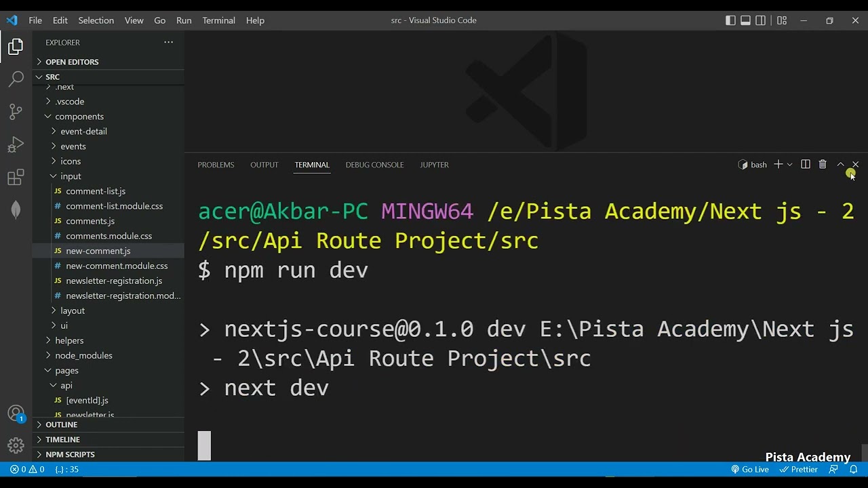Switch to the Output tab
Image resolution: width=868 pixels, height=488 pixels.
point(264,165)
